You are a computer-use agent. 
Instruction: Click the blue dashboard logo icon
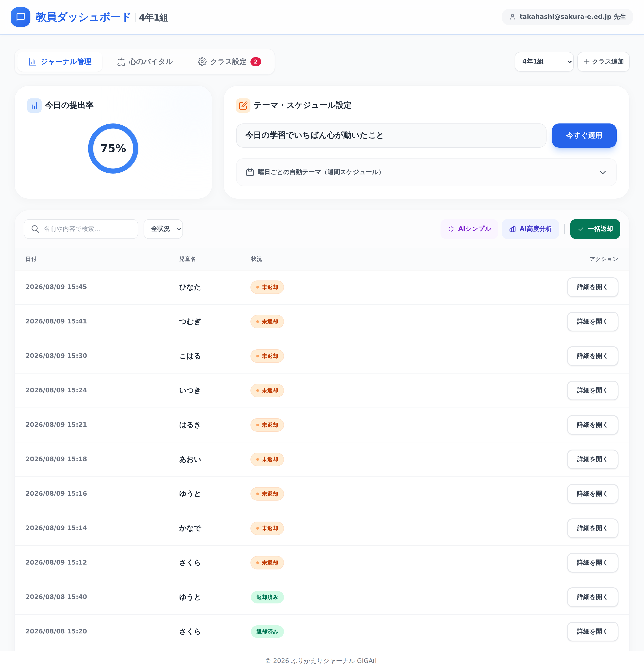[x=21, y=17]
